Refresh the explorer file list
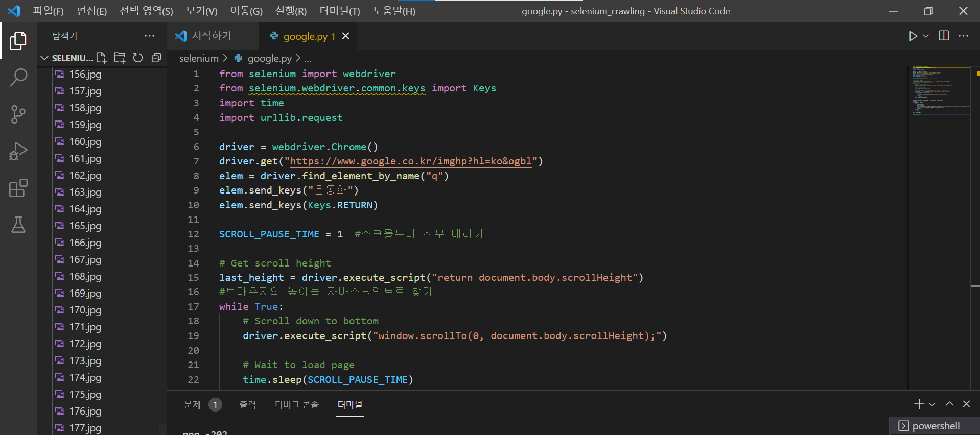Screen dimensions: 980x435 coord(138,58)
